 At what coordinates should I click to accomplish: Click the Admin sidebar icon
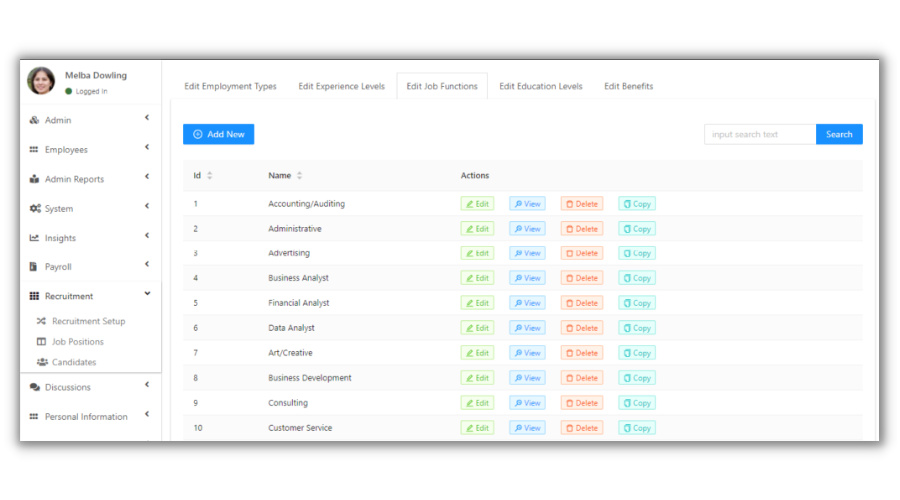(34, 120)
